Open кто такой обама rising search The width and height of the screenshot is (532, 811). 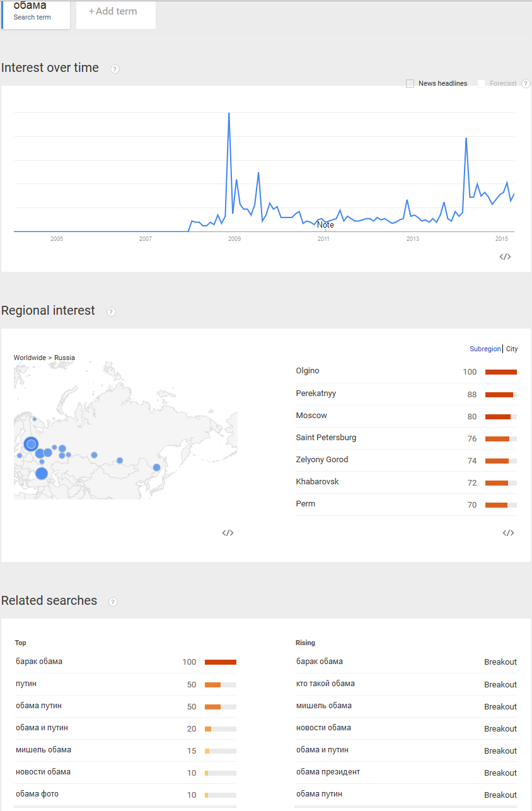pos(325,684)
